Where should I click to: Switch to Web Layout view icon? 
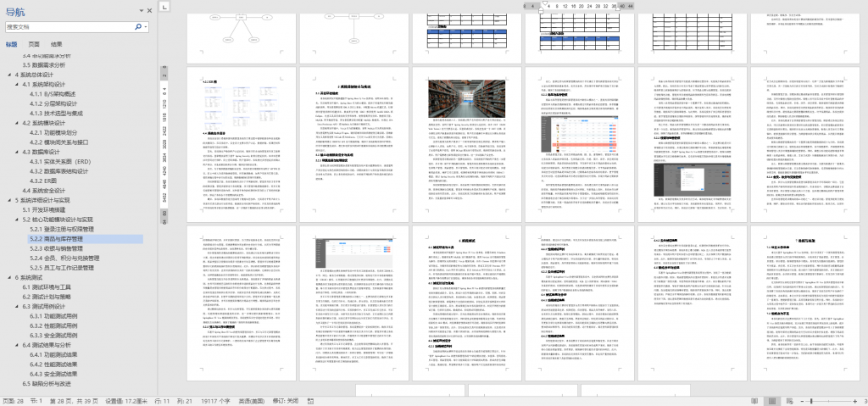tap(787, 400)
